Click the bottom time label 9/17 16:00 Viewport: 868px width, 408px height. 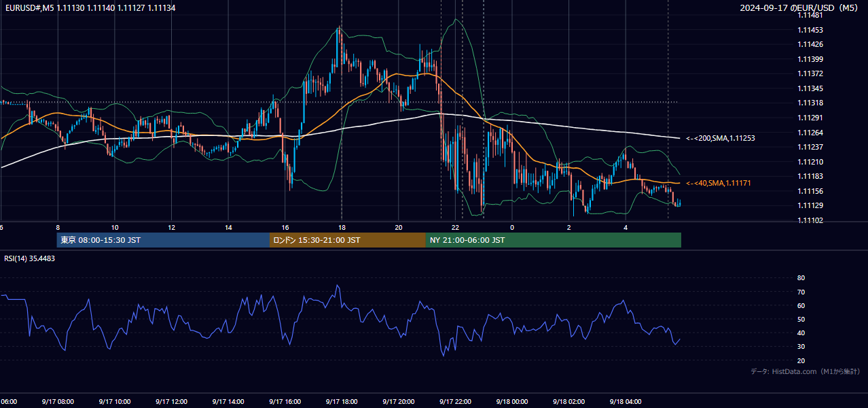tap(285, 402)
